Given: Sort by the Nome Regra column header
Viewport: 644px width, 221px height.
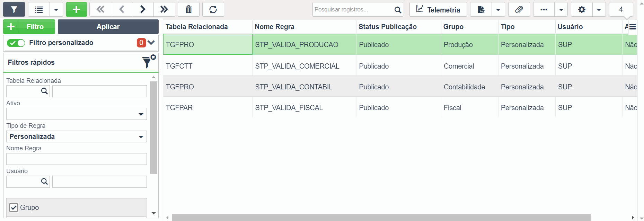Looking at the screenshot, I should 274,27.
